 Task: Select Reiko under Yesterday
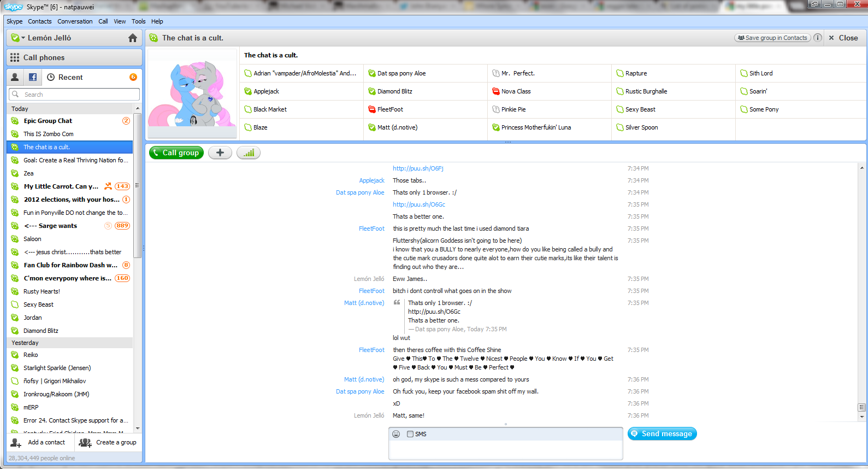[x=70, y=355]
